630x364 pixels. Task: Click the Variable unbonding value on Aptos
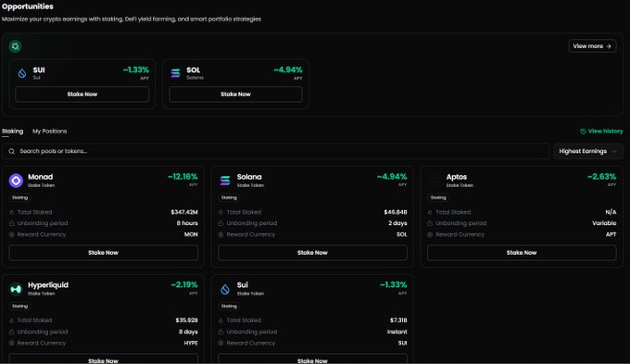(604, 223)
